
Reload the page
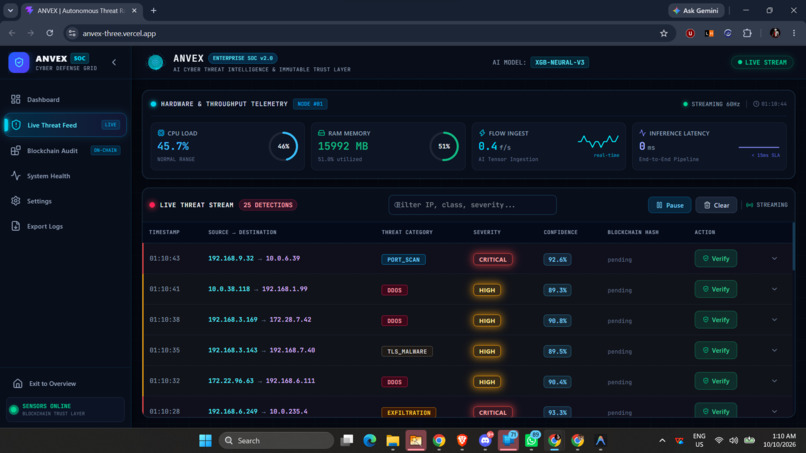click(49, 33)
